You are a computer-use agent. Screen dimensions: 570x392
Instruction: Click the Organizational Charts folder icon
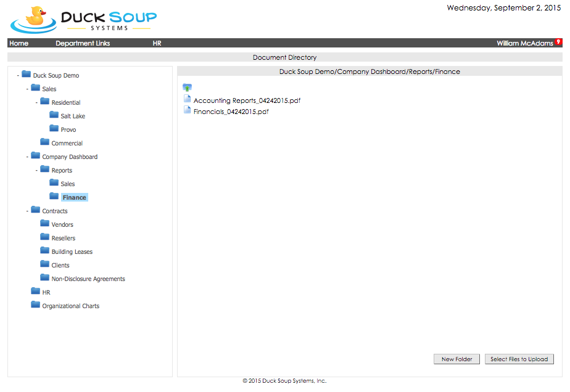tap(36, 305)
